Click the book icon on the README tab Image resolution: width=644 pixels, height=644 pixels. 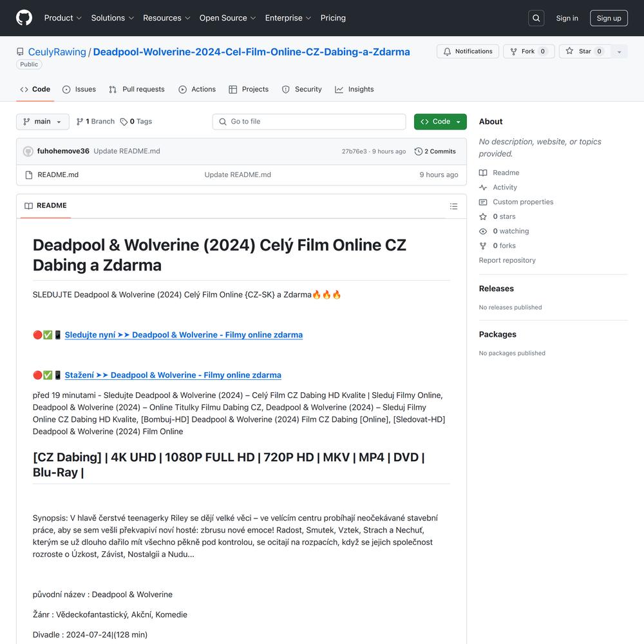[28, 206]
